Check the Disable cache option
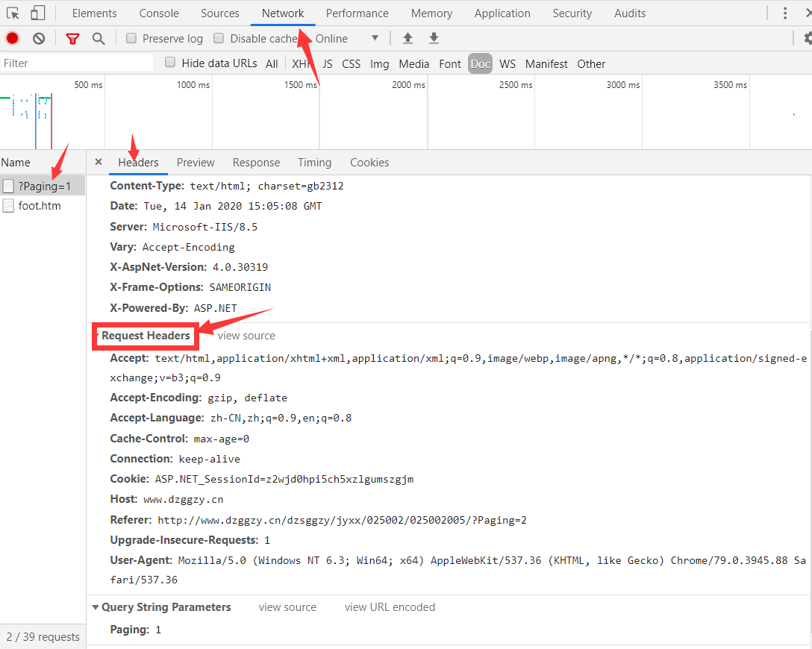 point(219,39)
